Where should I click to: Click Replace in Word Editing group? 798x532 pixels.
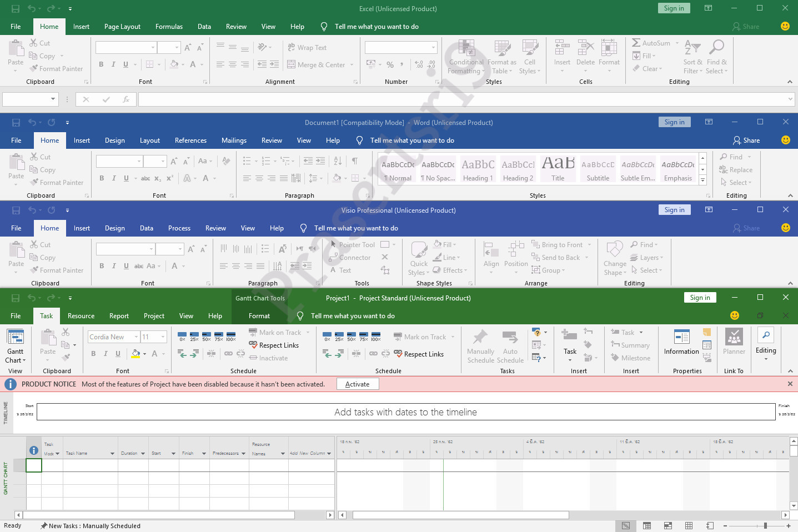[736, 170]
